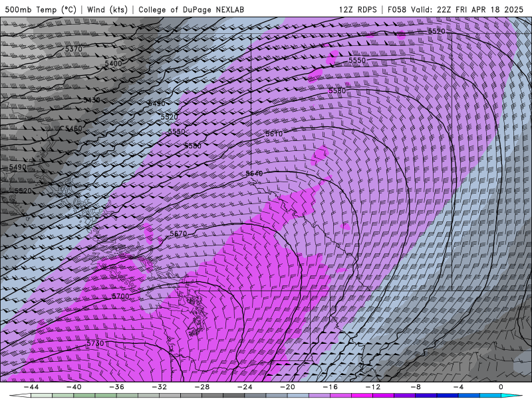Click the 5700 height contour label
This screenshot has width=532, height=399.
[121, 296]
